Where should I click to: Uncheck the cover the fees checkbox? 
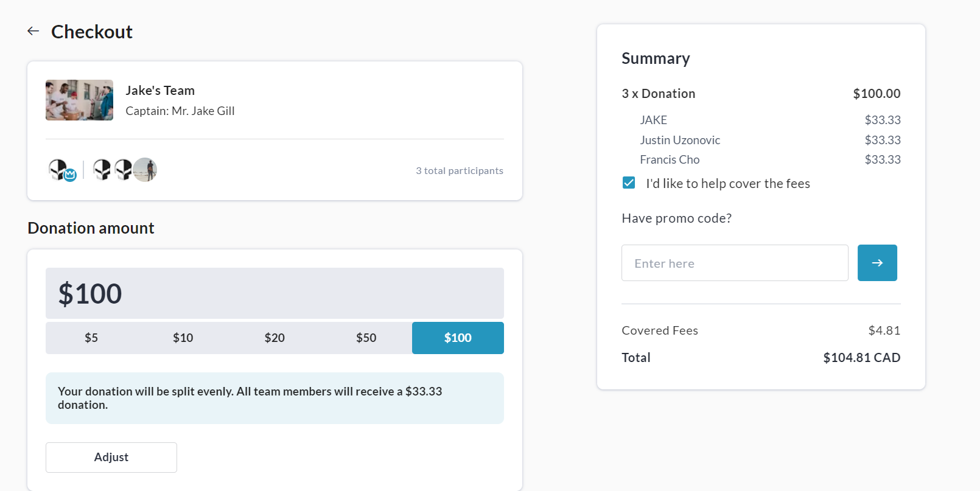pyautogui.click(x=629, y=183)
